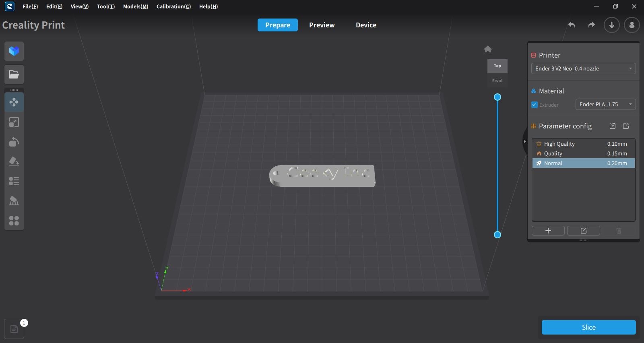644x343 pixels.
Task: Click the Redo arrow
Action: (x=591, y=25)
